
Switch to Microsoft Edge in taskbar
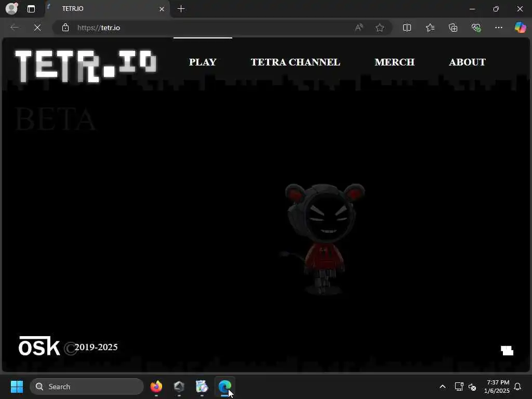point(224,387)
